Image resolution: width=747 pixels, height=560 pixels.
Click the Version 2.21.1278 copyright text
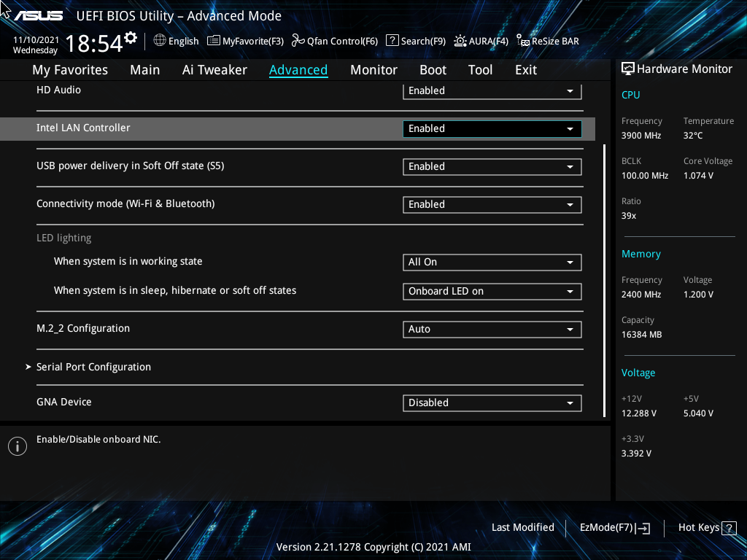pyautogui.click(x=373, y=547)
